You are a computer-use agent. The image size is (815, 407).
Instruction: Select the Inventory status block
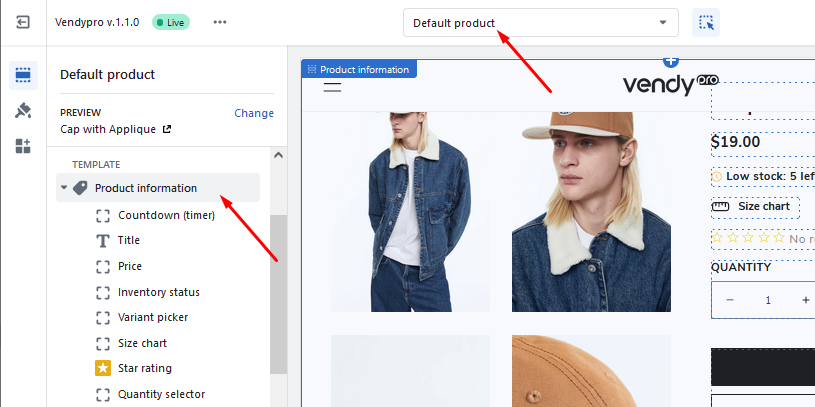[x=159, y=292]
